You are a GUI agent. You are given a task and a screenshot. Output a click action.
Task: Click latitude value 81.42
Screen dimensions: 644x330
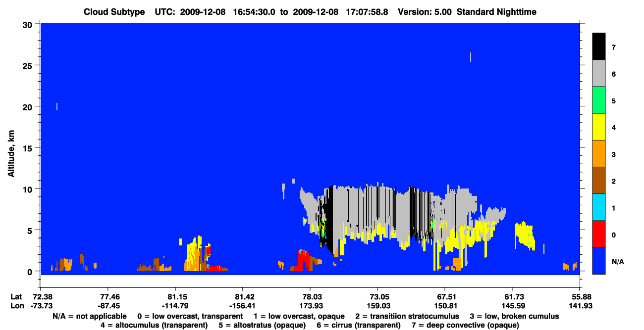click(x=243, y=297)
